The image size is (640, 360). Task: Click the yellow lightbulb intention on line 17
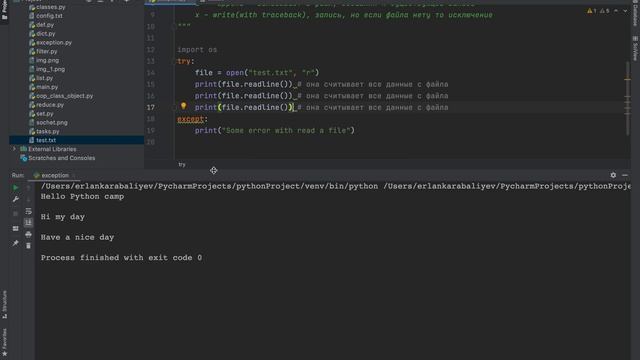tap(184, 106)
